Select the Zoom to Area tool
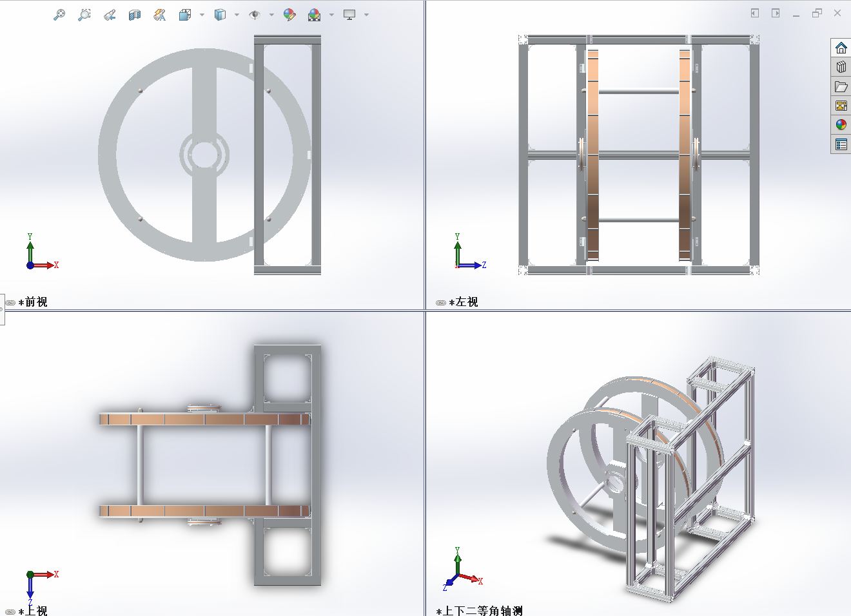The width and height of the screenshot is (851, 616). (x=84, y=14)
